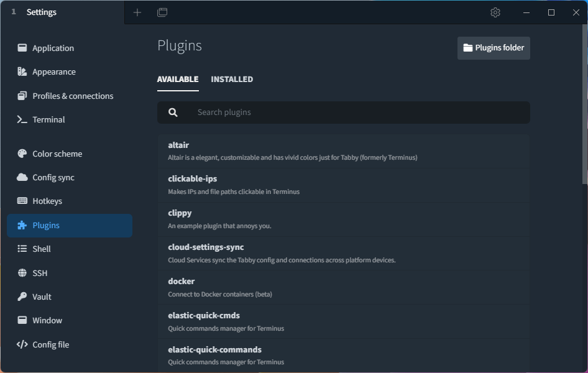This screenshot has width=588, height=373.
Task: Select the altair plugin entry
Action: click(344, 151)
